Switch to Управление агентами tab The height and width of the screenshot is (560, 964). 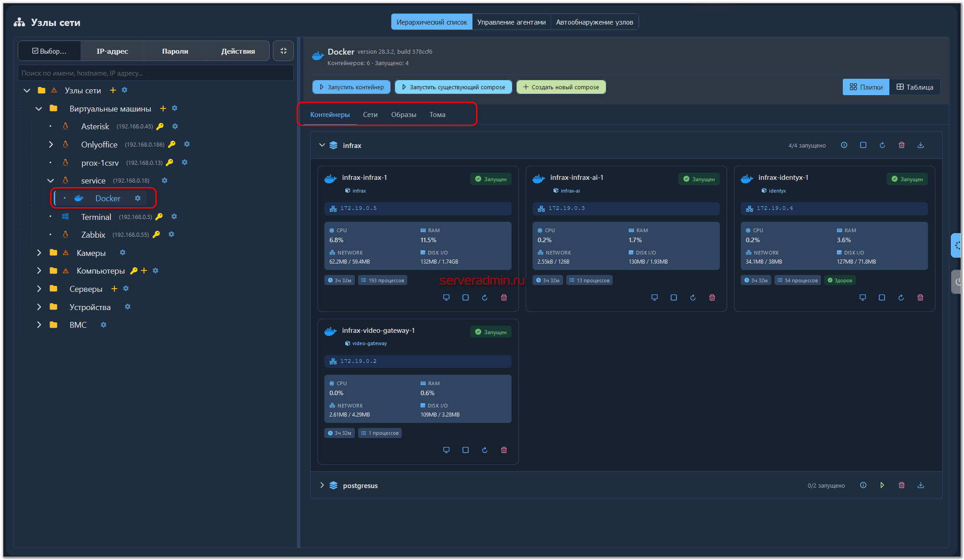click(x=511, y=22)
